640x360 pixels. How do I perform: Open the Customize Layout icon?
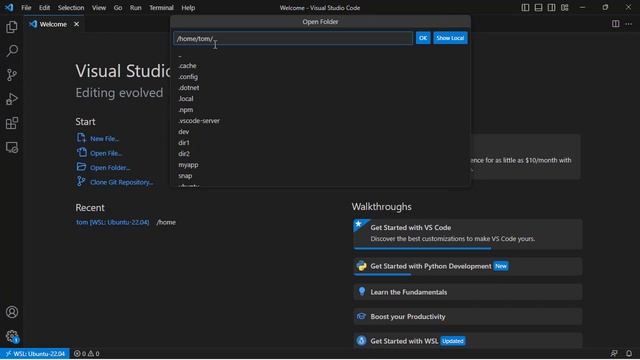(x=564, y=7)
